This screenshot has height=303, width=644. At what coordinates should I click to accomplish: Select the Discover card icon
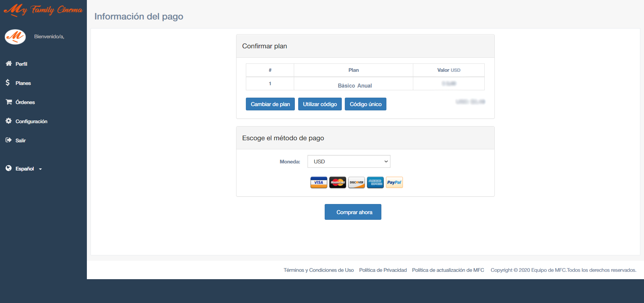click(357, 183)
